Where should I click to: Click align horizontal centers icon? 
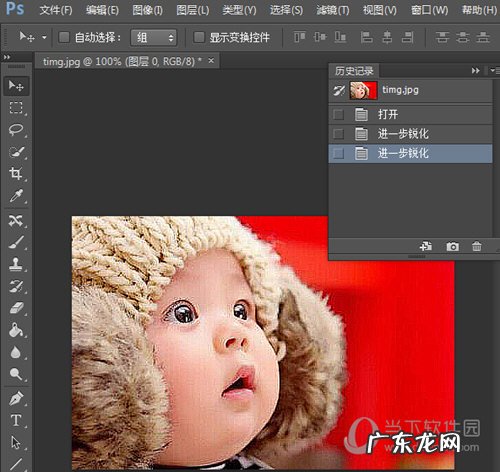coord(387,37)
